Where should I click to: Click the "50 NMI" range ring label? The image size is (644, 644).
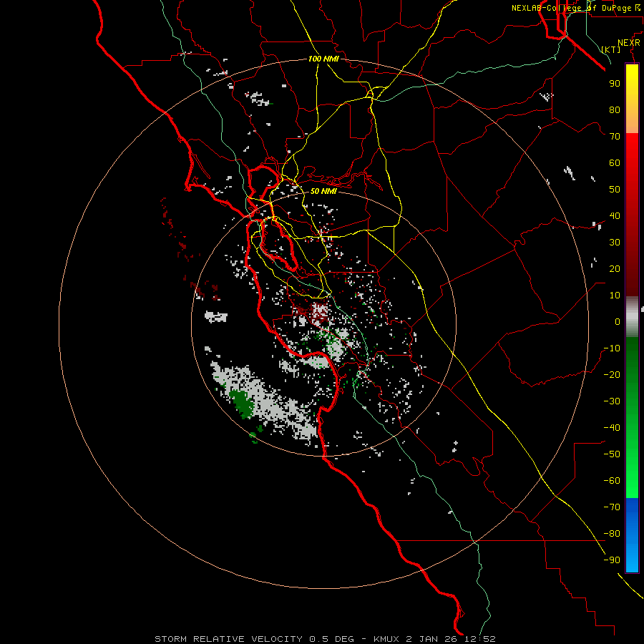pyautogui.click(x=323, y=191)
